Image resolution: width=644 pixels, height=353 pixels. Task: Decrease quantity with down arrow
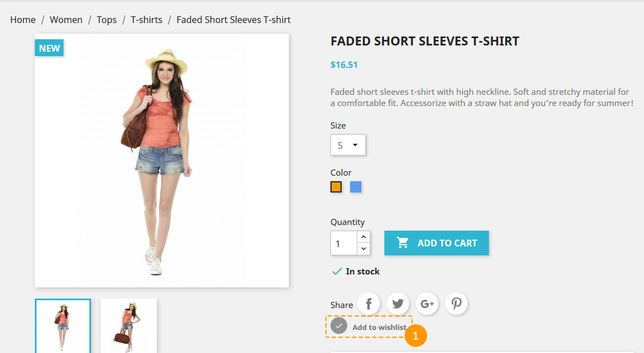(364, 249)
